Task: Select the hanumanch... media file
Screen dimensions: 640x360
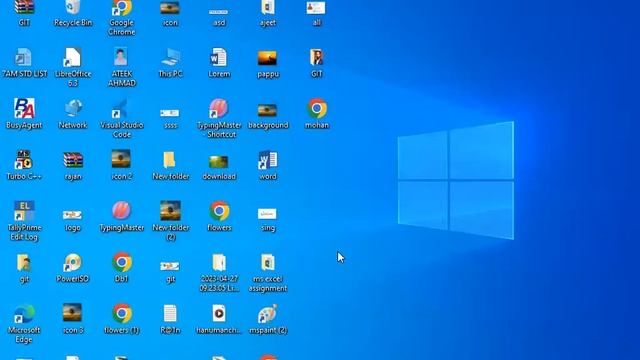Action: point(219,319)
